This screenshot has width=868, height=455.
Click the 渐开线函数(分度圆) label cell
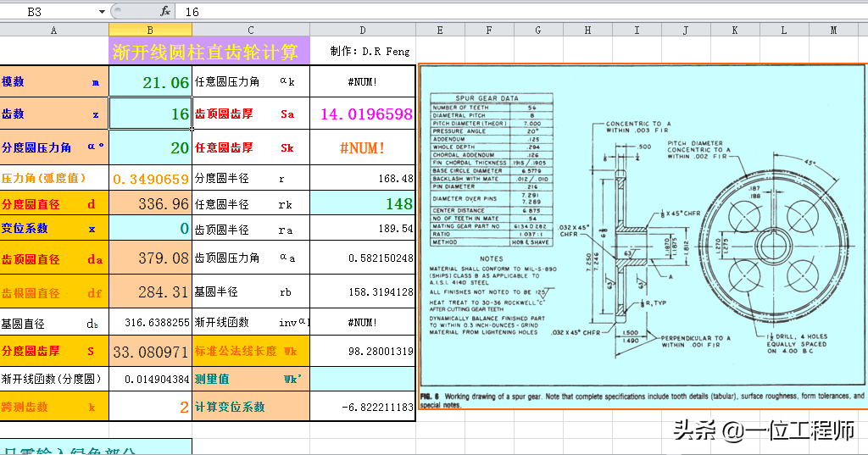click(54, 380)
